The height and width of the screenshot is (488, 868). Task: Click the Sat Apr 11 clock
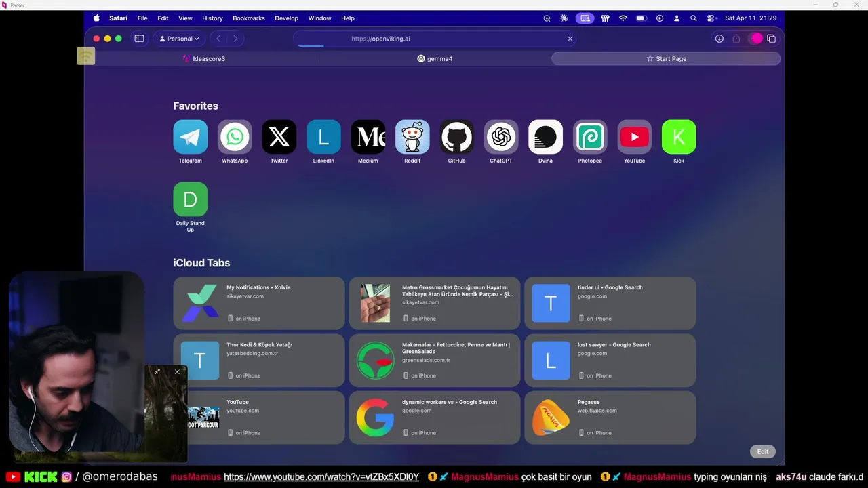[x=751, y=18]
